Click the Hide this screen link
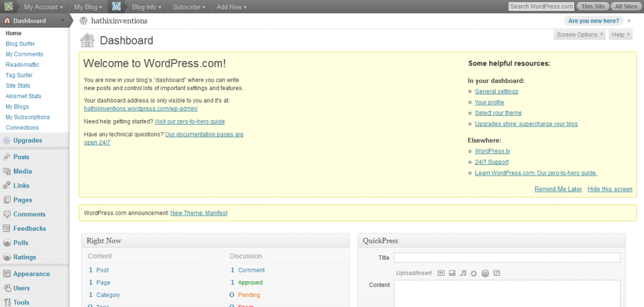This screenshot has width=644, height=307. [x=609, y=189]
